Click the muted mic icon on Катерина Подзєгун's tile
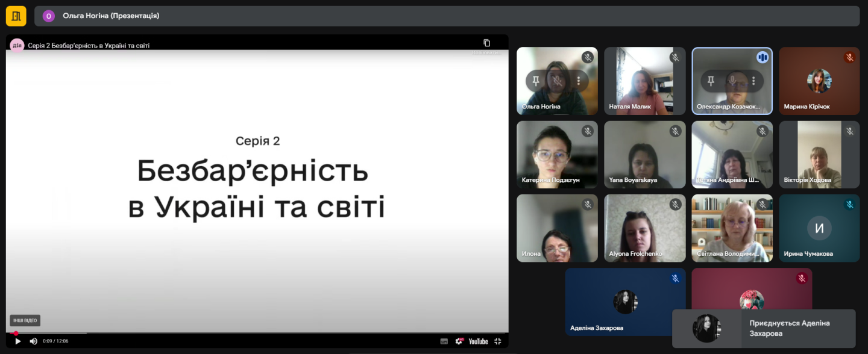The height and width of the screenshot is (354, 868). [x=588, y=131]
